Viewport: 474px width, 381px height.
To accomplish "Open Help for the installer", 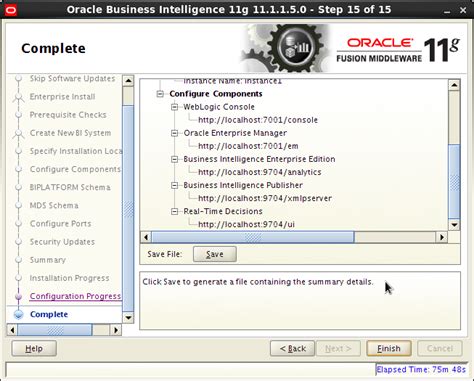I will tap(34, 349).
